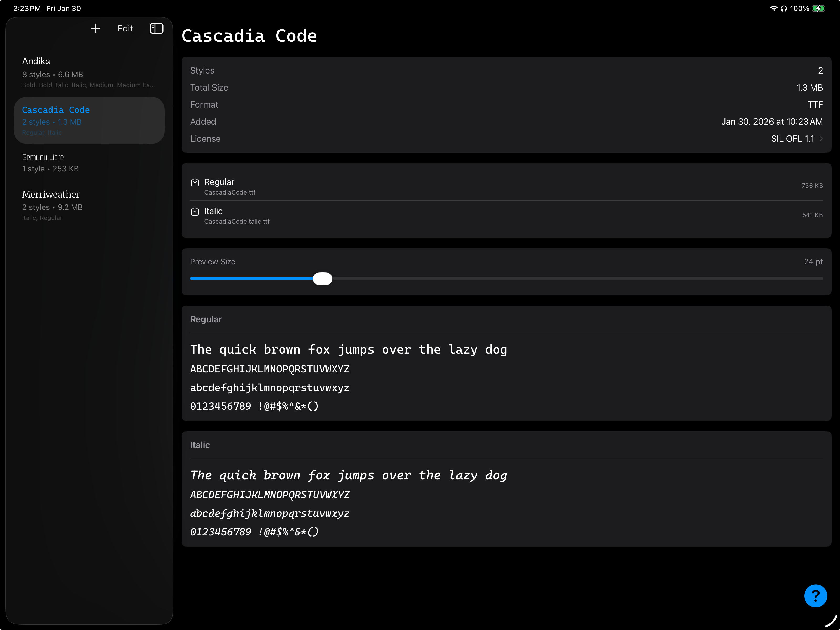
Task: Open the blue help question mark button
Action: (815, 596)
